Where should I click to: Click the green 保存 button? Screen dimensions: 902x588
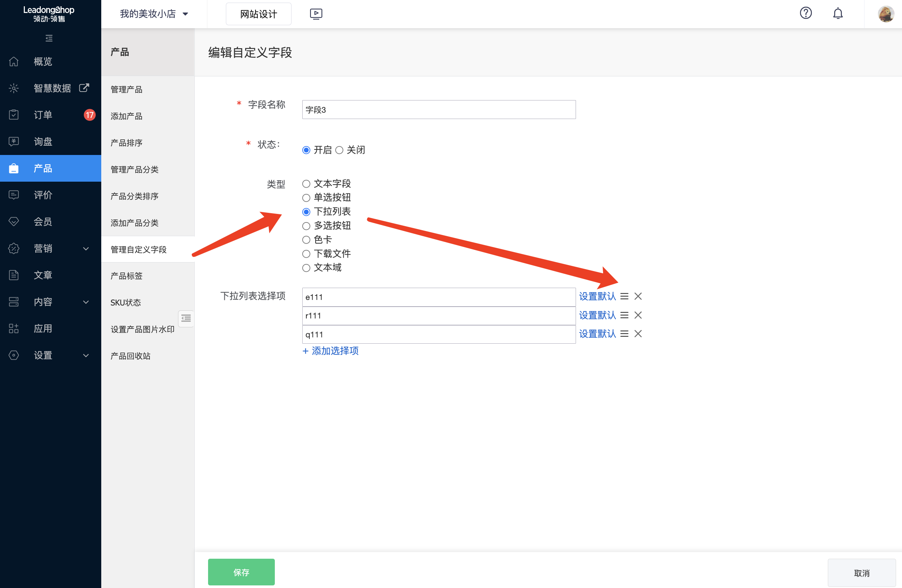(x=241, y=572)
